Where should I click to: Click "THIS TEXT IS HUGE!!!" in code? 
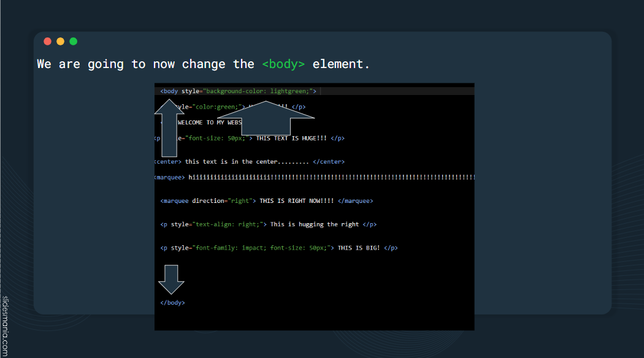[291, 139]
